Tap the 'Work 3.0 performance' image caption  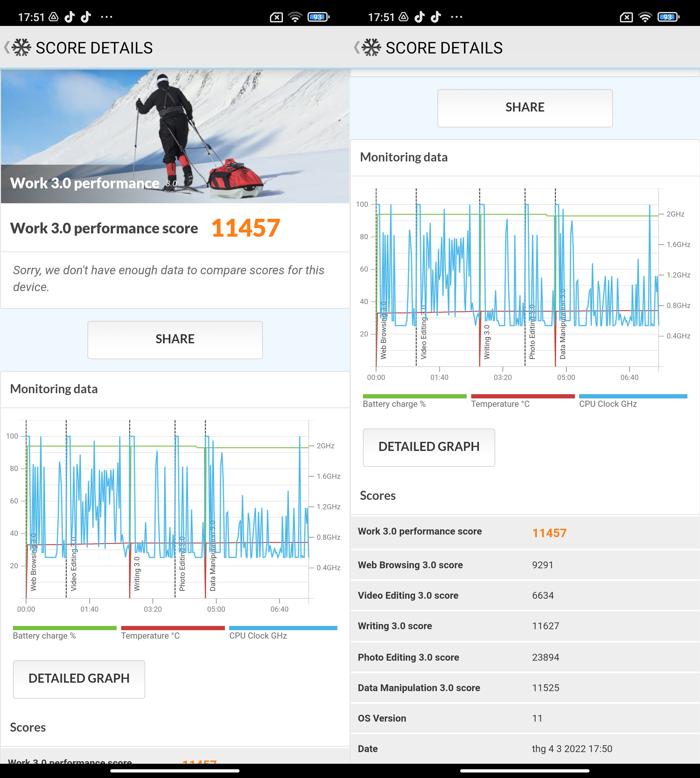(85, 183)
